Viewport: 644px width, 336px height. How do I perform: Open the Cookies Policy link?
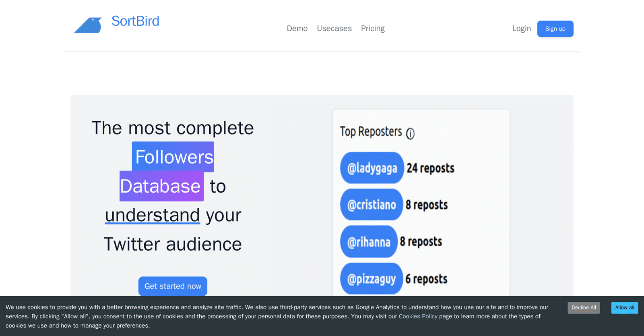tap(418, 317)
